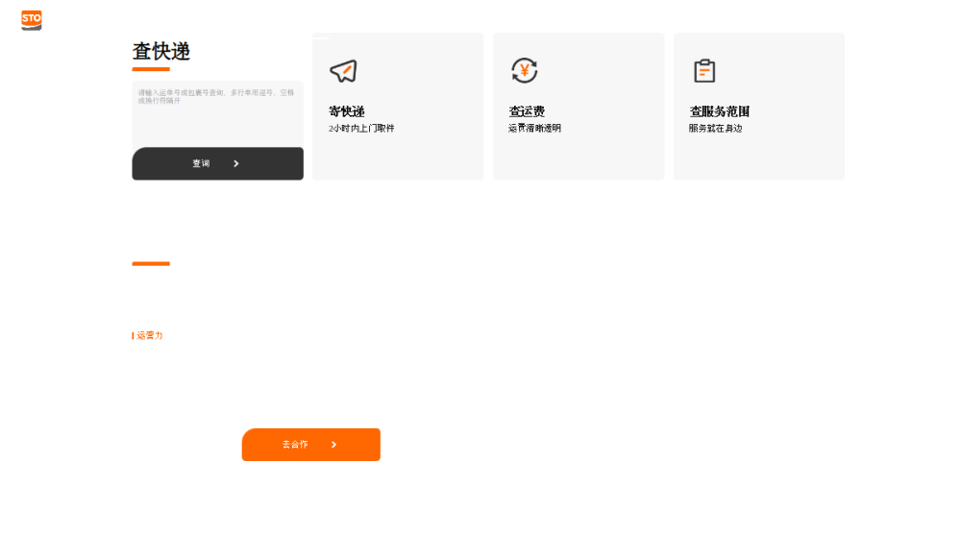Click the arrow on the 查询 button
The height and width of the screenshot is (560, 961).
pos(236,163)
